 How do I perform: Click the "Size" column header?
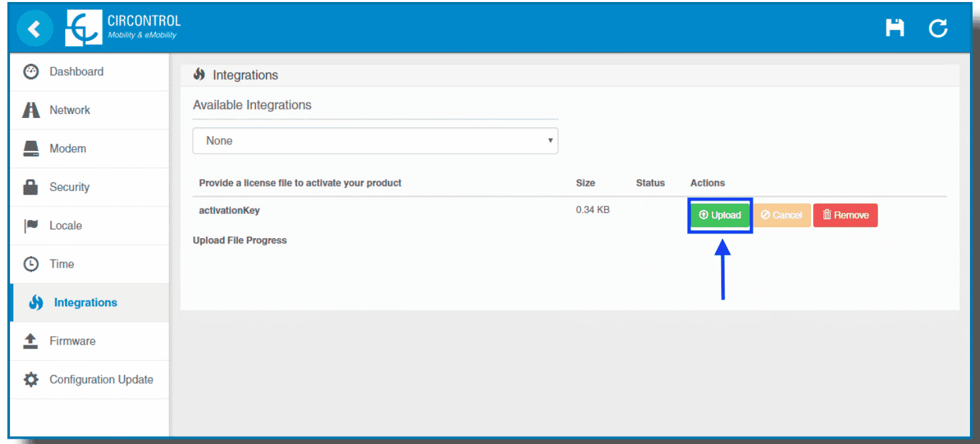(x=585, y=182)
